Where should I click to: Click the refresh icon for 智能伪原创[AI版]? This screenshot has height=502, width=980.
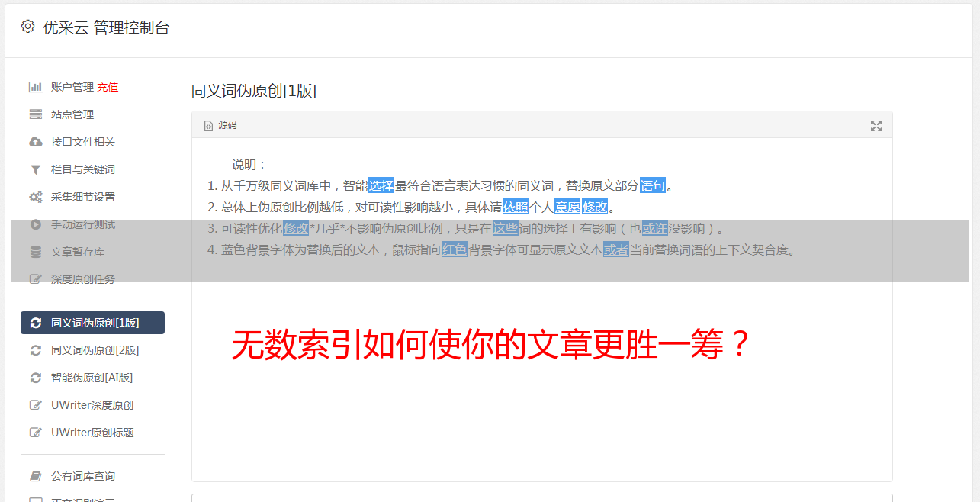tap(35, 378)
